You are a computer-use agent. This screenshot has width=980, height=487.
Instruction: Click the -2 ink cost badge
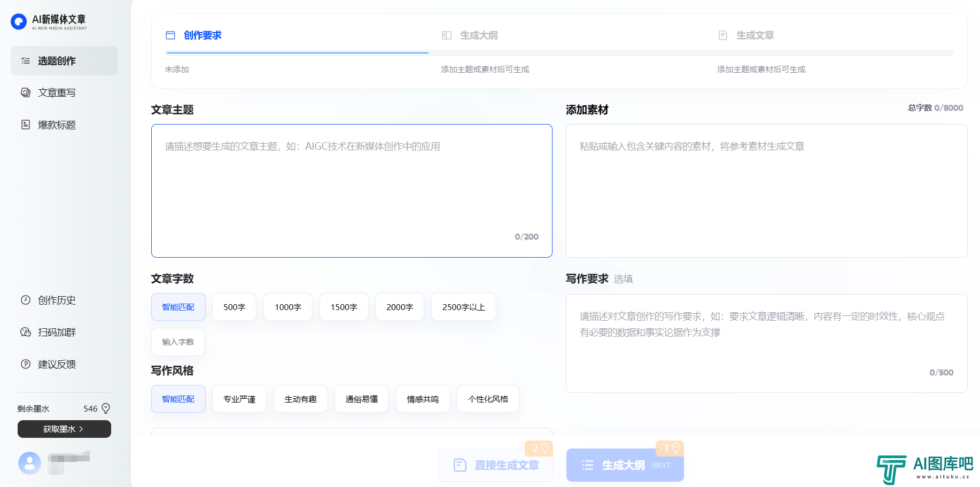(539, 449)
